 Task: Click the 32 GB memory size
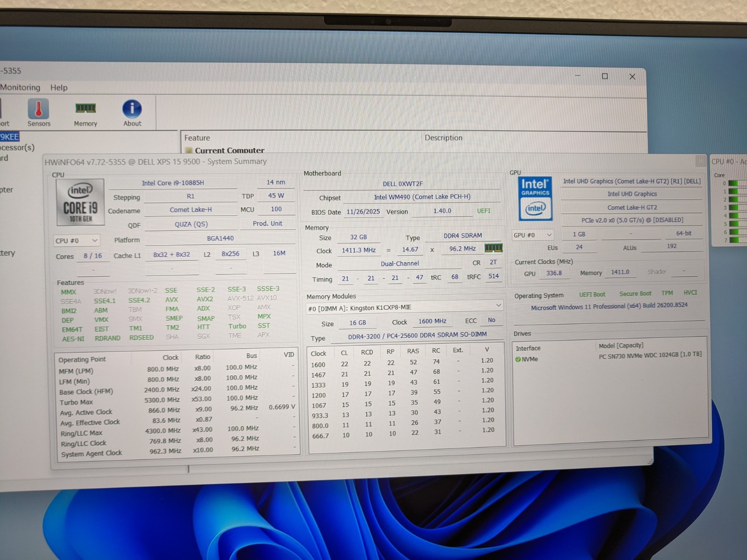[x=359, y=238]
